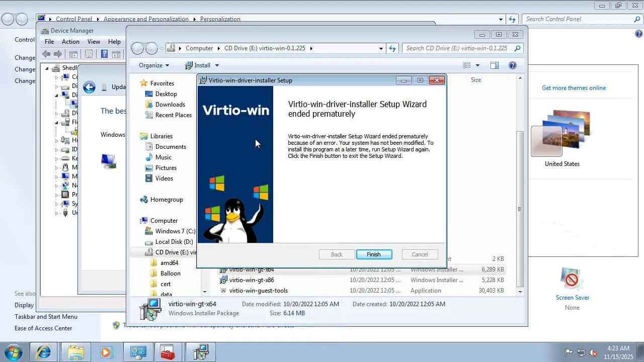Open the More view options dropdown arrow
Image resolution: width=644 pixels, height=362 pixels.
tap(477, 65)
